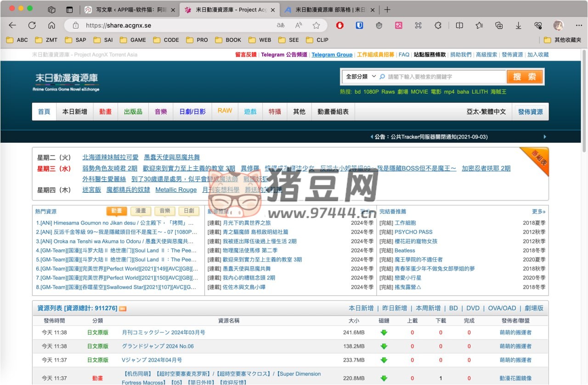Click the previous announcement arrow
The width and height of the screenshot is (588, 385).
click(372, 137)
